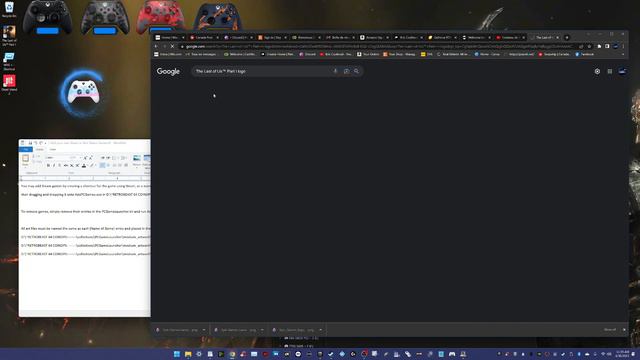Click Show all downloads

(610, 330)
